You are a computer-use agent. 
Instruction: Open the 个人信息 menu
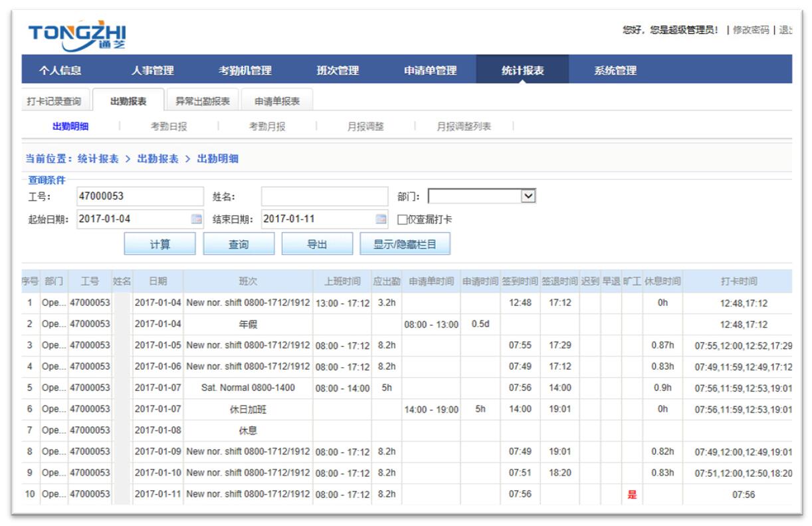point(60,70)
